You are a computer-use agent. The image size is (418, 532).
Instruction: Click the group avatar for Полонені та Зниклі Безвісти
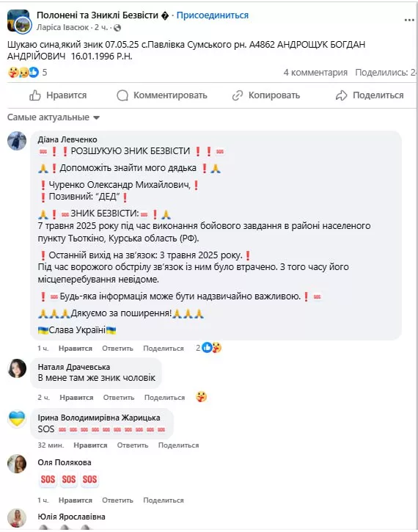click(x=18, y=21)
